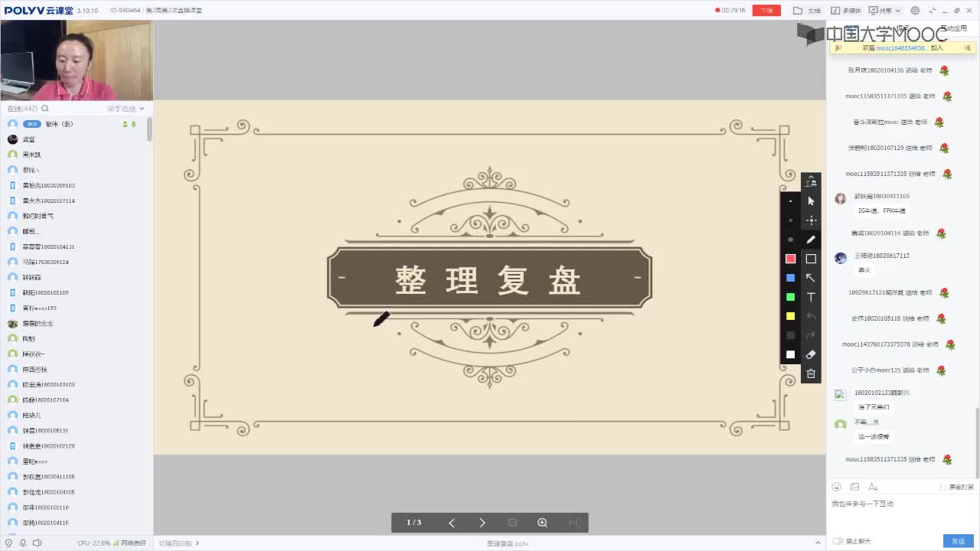Viewport: 980px width, 551px height.
Task: Redo the last annotation
Action: [811, 335]
